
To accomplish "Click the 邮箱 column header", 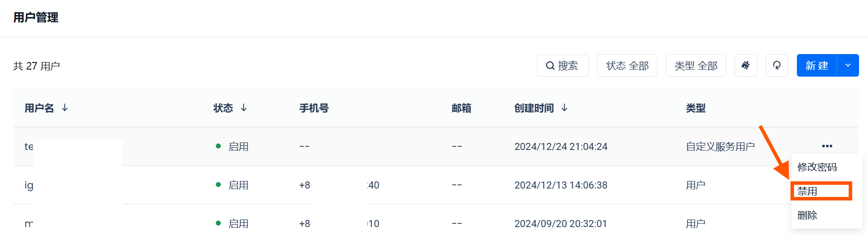I will [461, 108].
